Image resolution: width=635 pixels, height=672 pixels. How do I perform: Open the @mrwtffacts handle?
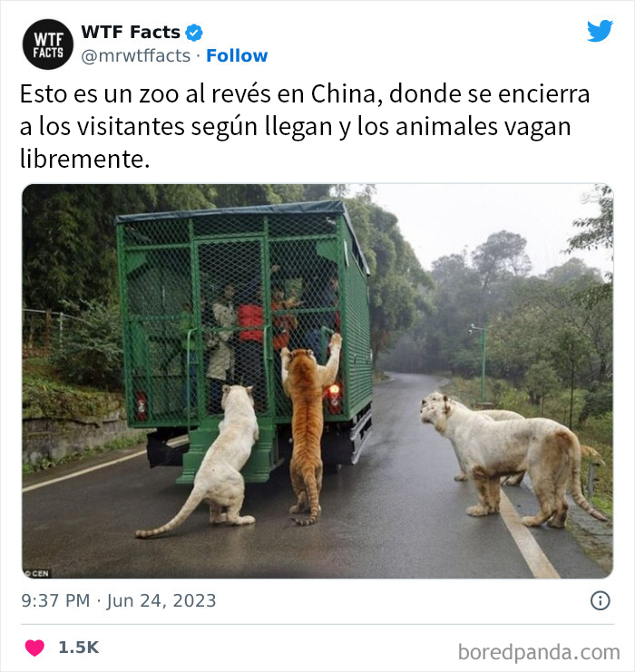click(x=136, y=55)
